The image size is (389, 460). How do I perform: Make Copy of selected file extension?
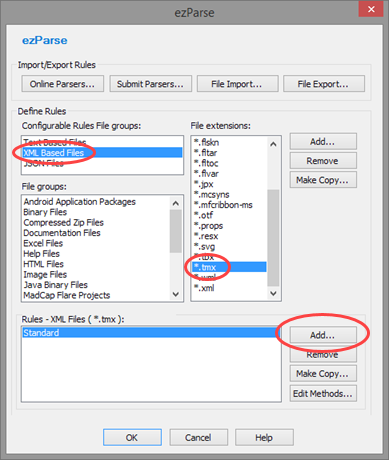tap(323, 180)
